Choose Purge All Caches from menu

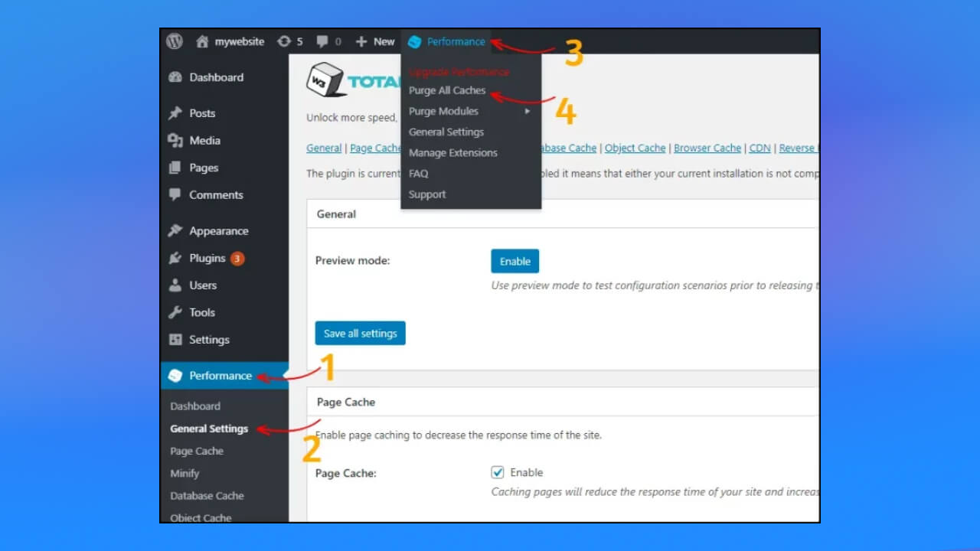447,90
